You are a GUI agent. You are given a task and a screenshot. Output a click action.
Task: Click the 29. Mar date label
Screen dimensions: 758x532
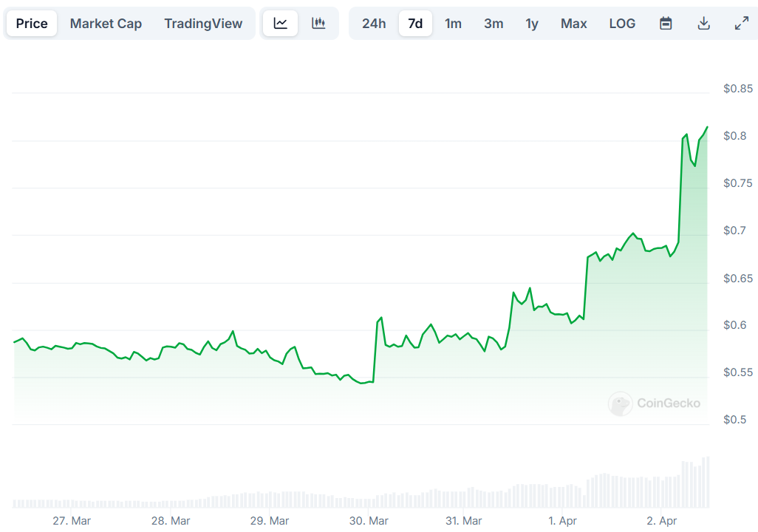[269, 521]
